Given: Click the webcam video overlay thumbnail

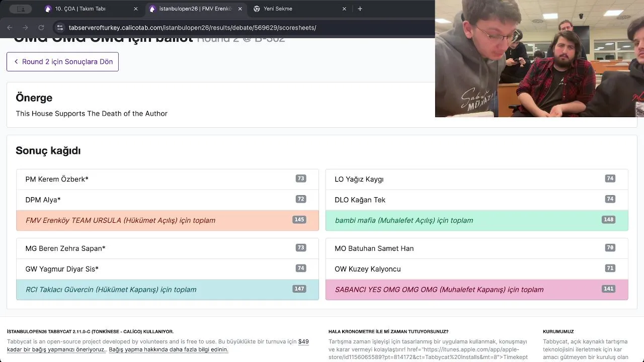Looking at the screenshot, I should pos(539,58).
